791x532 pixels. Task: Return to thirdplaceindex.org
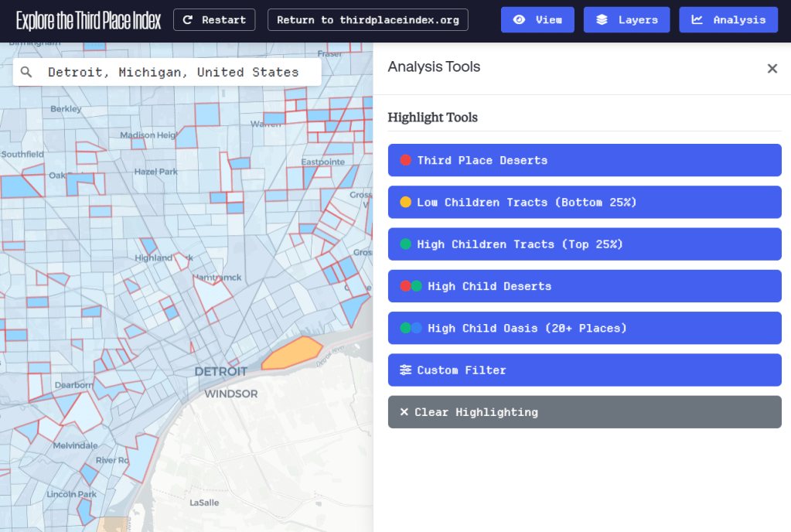point(367,20)
